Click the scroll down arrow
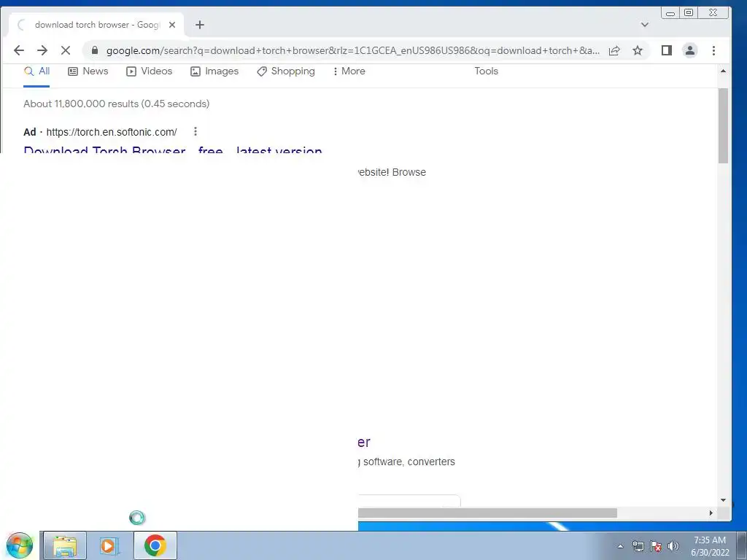 [x=723, y=500]
